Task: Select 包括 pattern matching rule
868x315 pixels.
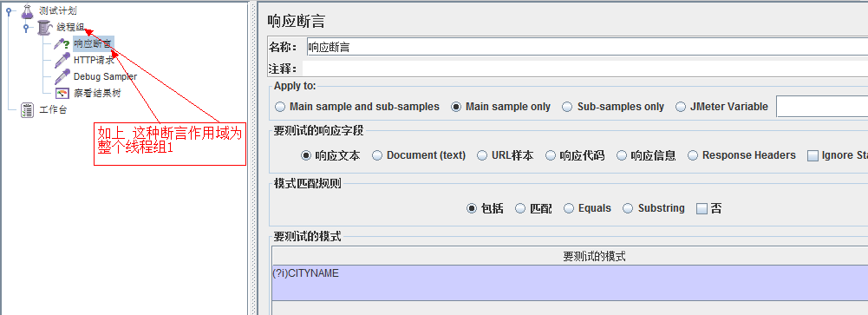Action: (485, 209)
